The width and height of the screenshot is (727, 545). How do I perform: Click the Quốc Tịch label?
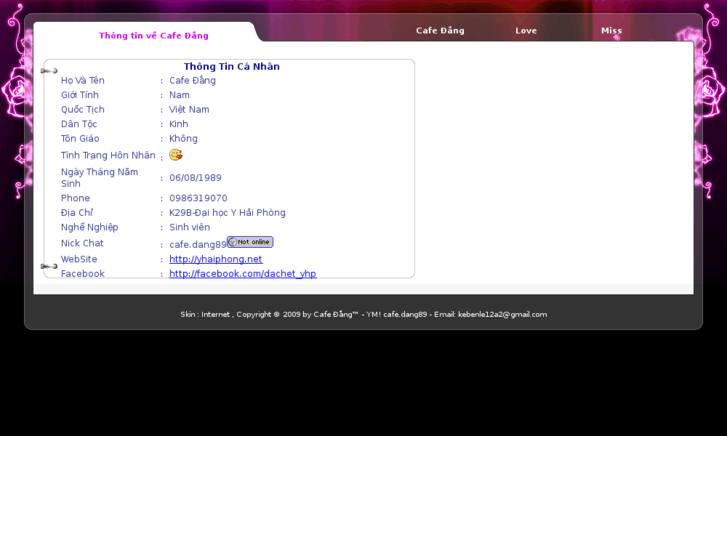83,109
